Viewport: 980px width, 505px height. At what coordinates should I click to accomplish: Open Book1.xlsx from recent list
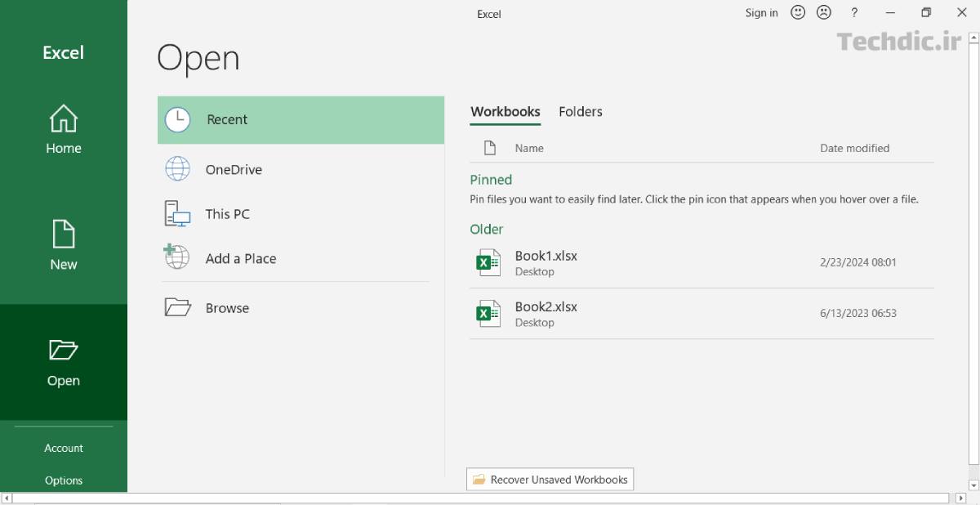point(702,263)
